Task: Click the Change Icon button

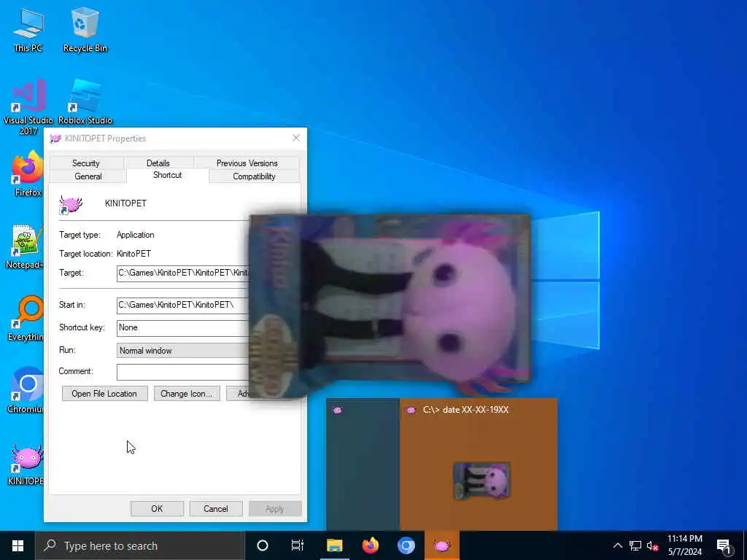Action: pyautogui.click(x=187, y=393)
